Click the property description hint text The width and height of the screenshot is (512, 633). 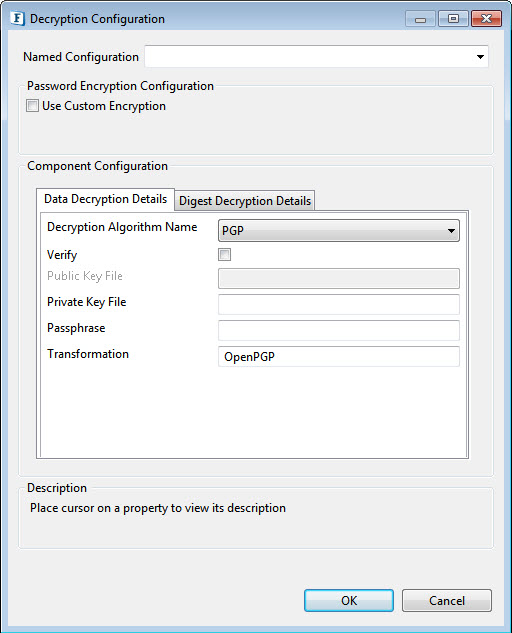click(x=158, y=508)
